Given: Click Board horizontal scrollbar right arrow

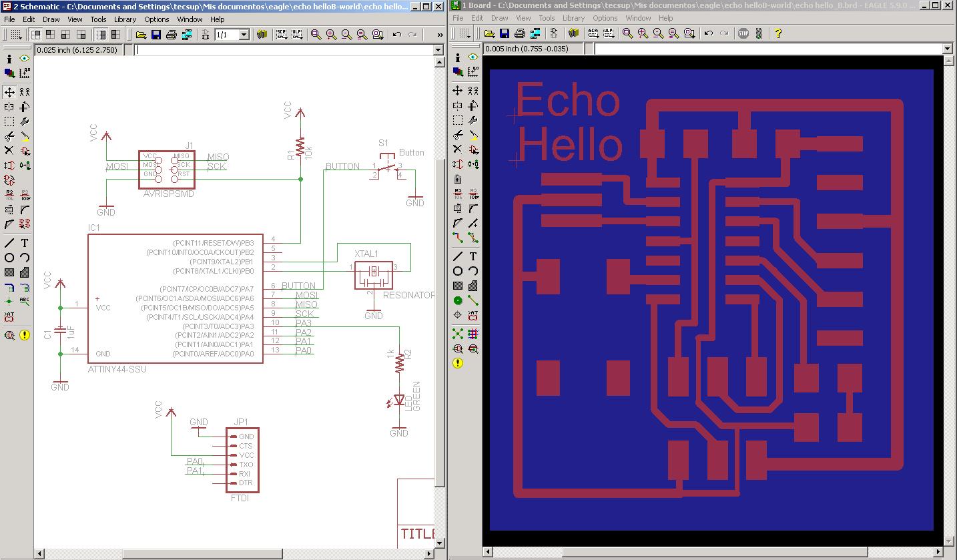Looking at the screenshot, I should point(938,552).
